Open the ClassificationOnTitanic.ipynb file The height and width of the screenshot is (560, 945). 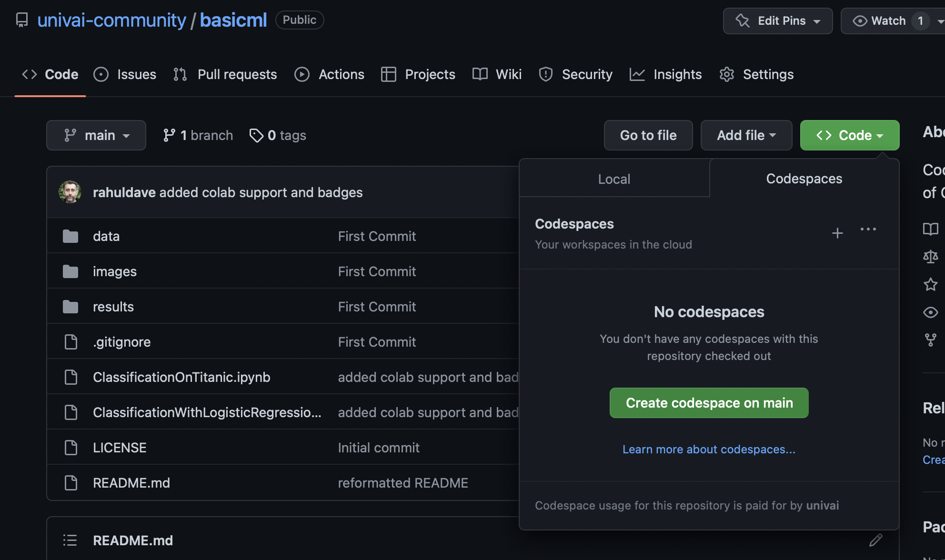(x=181, y=377)
